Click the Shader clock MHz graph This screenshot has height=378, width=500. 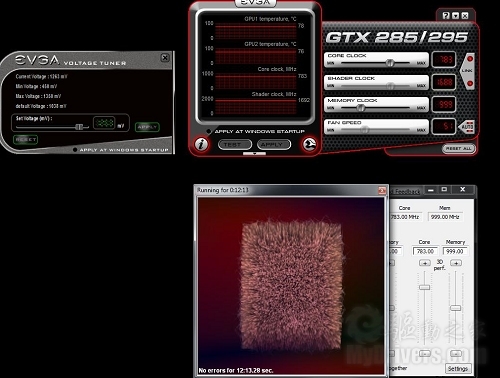[x=256, y=106]
